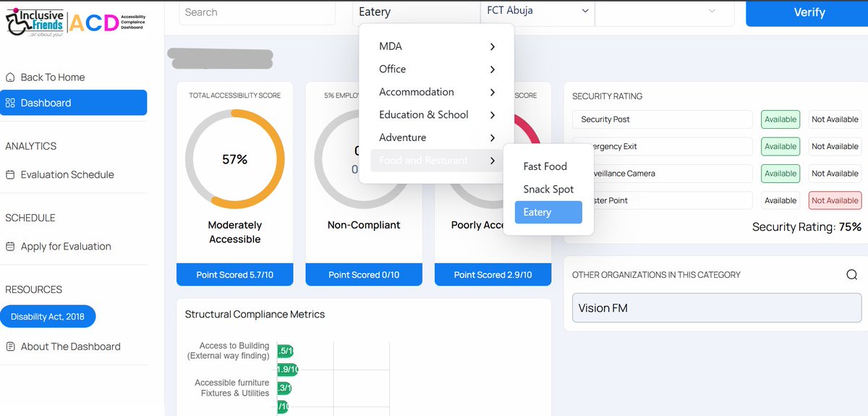Click the home icon beside Back To Home
This screenshot has width=868, height=416.
tap(10, 77)
